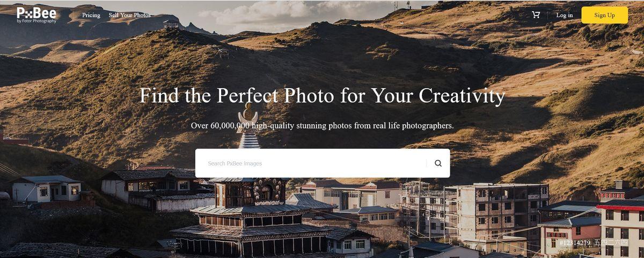The height and width of the screenshot is (258, 644).
Task: Open the shopping cart icon
Action: [x=536, y=15]
